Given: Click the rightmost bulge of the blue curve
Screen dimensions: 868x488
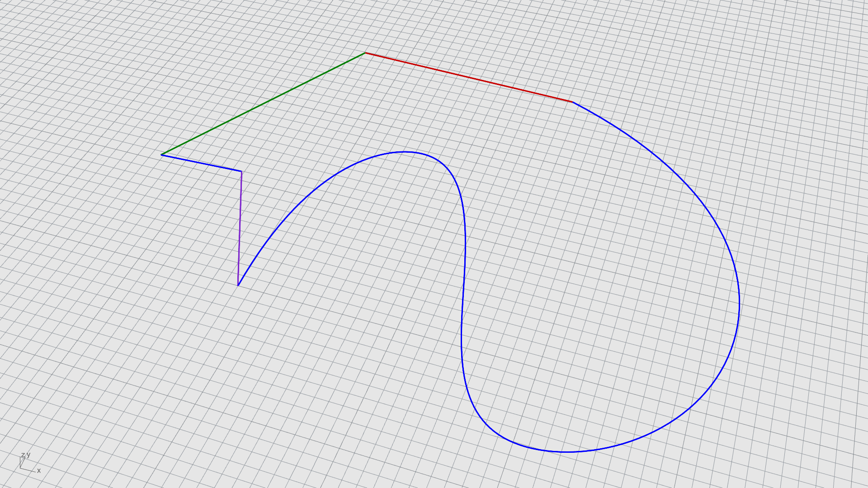Looking at the screenshot, I should (x=739, y=304).
